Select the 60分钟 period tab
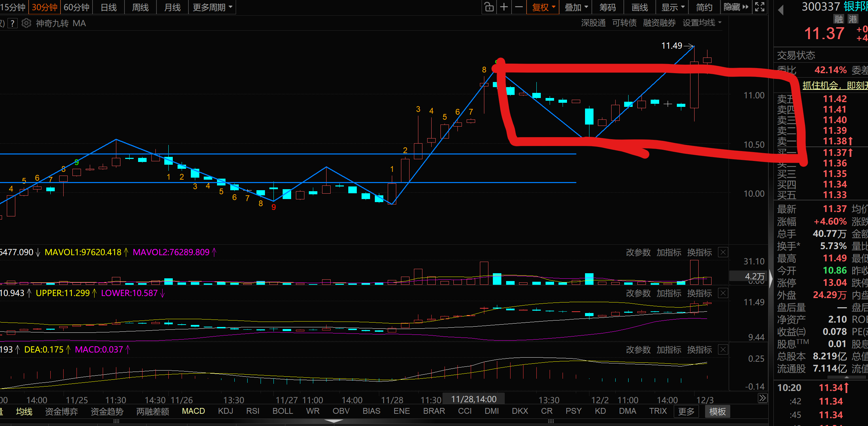 pos(76,7)
